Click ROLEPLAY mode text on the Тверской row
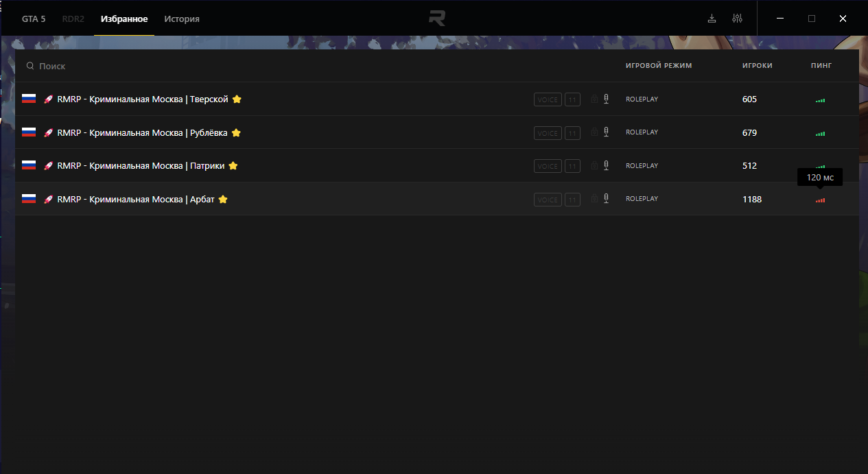 (x=642, y=99)
